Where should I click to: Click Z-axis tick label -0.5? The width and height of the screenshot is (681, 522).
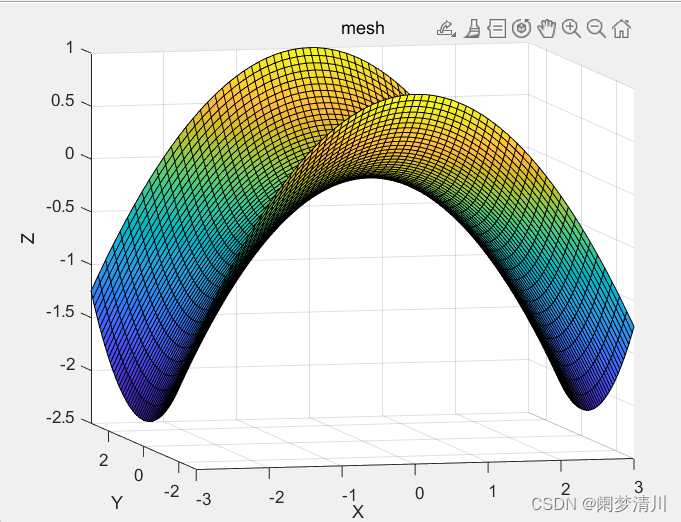[x=60, y=207]
